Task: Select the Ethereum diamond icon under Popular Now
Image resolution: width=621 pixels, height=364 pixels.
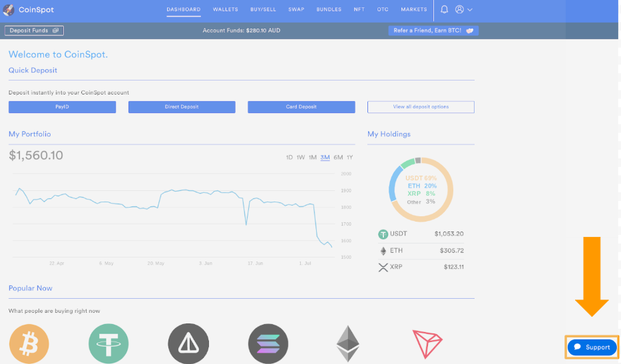Action: 347,344
